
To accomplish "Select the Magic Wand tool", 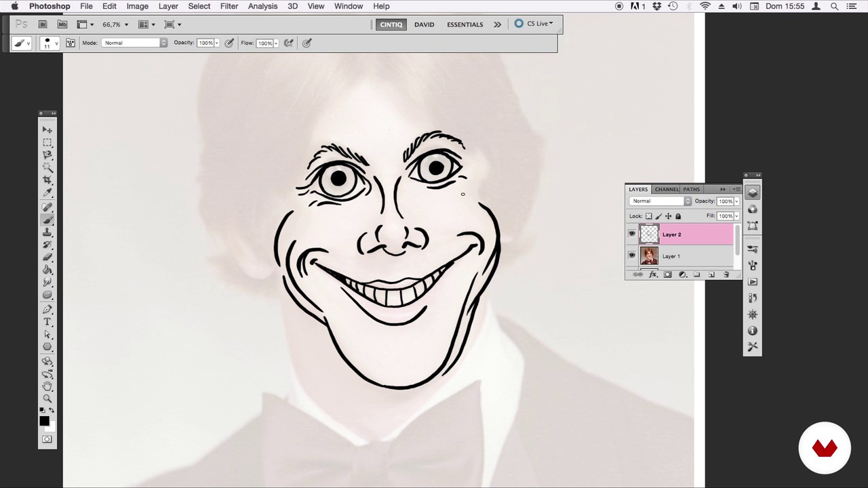I will (47, 167).
